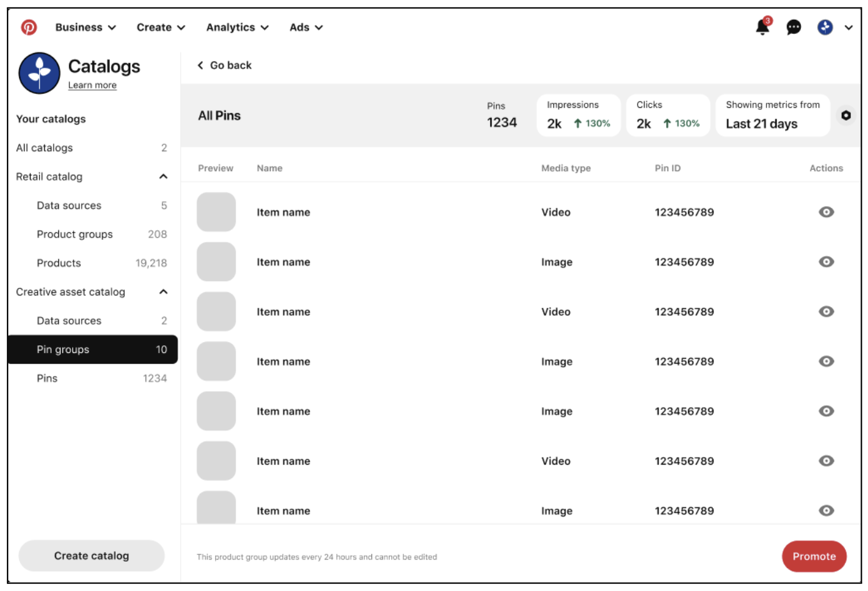Click the footer note about 24 hour updates

point(317,557)
